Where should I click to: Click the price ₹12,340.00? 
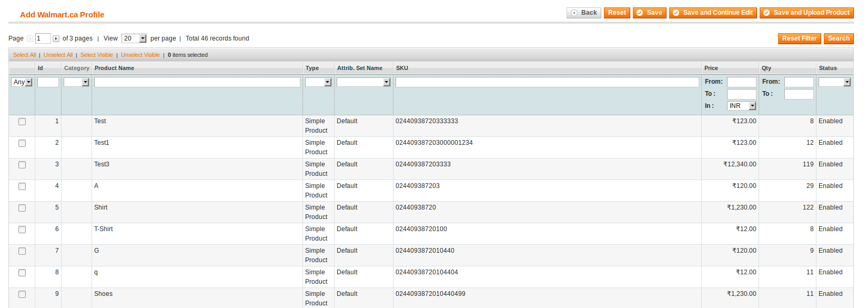(740, 164)
